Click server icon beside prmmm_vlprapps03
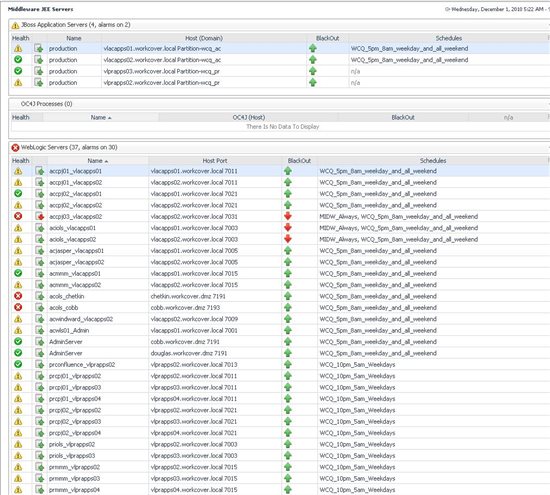 coord(39,478)
